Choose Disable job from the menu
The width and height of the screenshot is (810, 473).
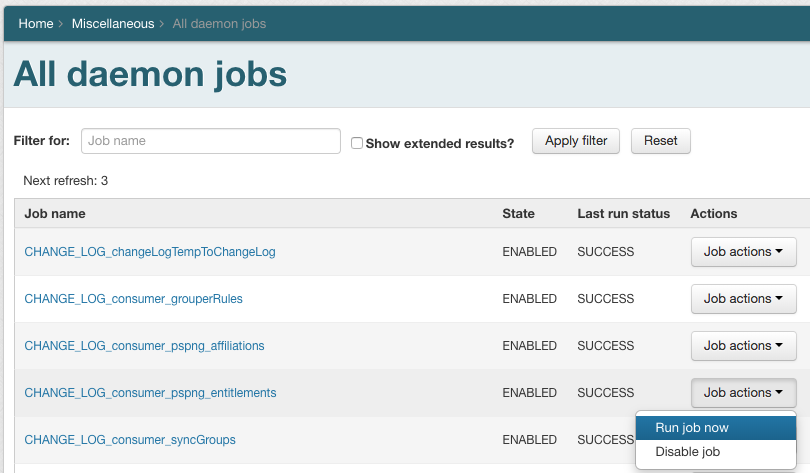pyautogui.click(x=688, y=452)
